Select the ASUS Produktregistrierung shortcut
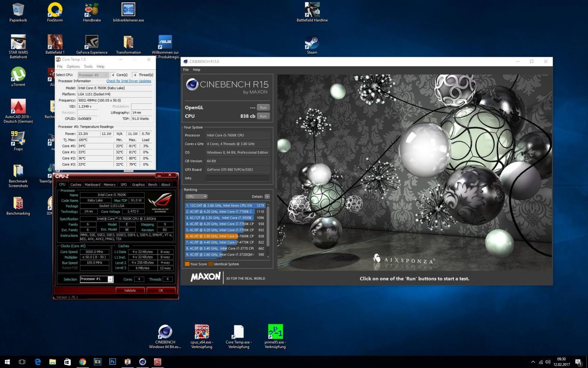Image resolution: width=588 pixels, height=368 pixels. (165, 46)
